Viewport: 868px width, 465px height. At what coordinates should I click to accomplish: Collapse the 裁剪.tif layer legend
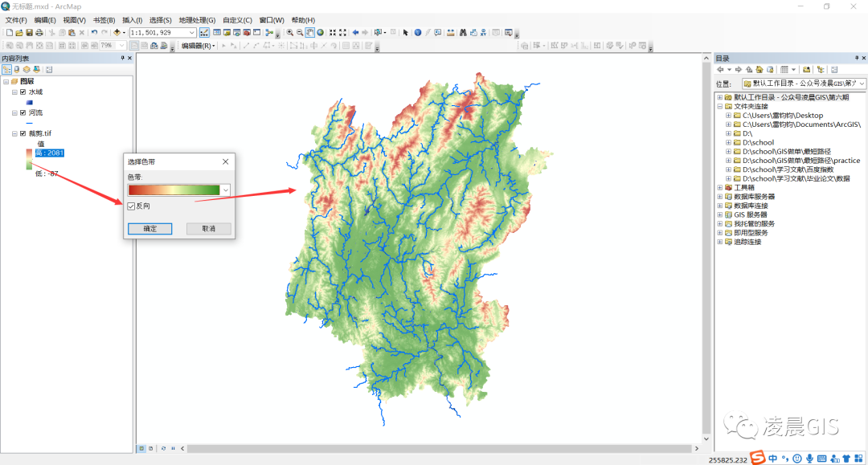(x=14, y=133)
